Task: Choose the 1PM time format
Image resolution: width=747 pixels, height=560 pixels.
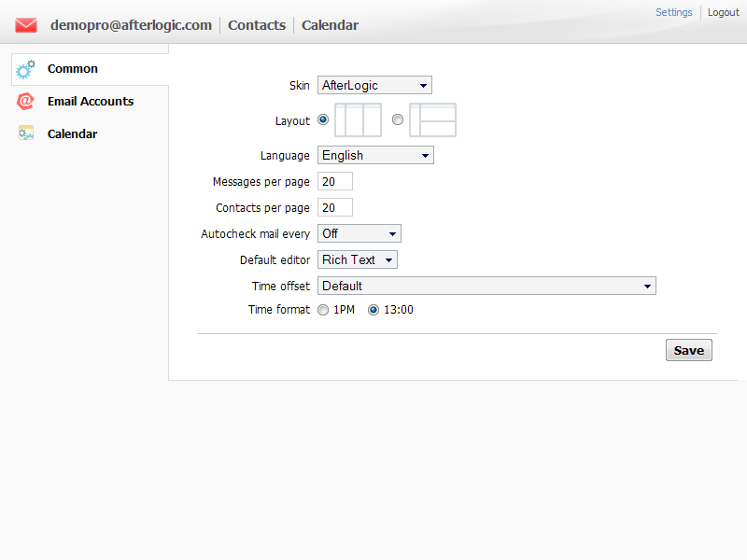Action: 323,310
